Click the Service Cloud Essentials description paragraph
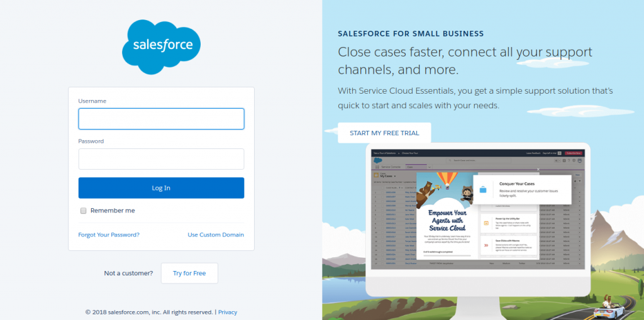Viewport: 644px width, 320px height. pos(475,98)
